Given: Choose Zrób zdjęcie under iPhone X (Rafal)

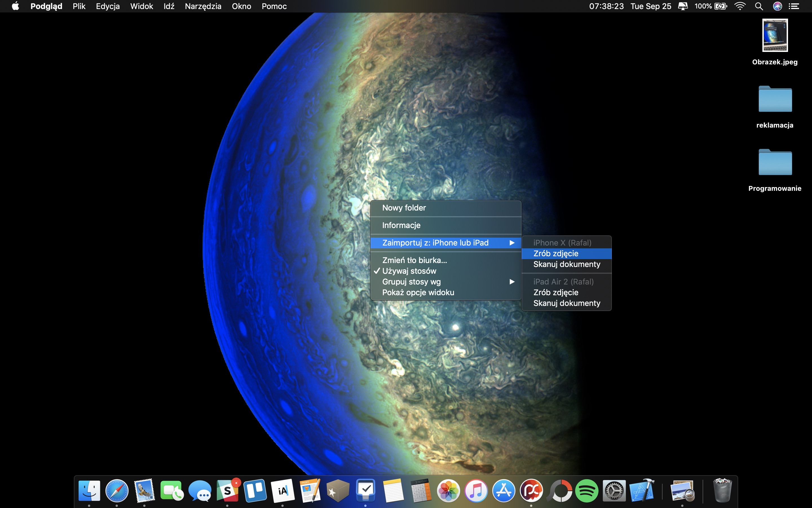Looking at the screenshot, I should [567, 253].
